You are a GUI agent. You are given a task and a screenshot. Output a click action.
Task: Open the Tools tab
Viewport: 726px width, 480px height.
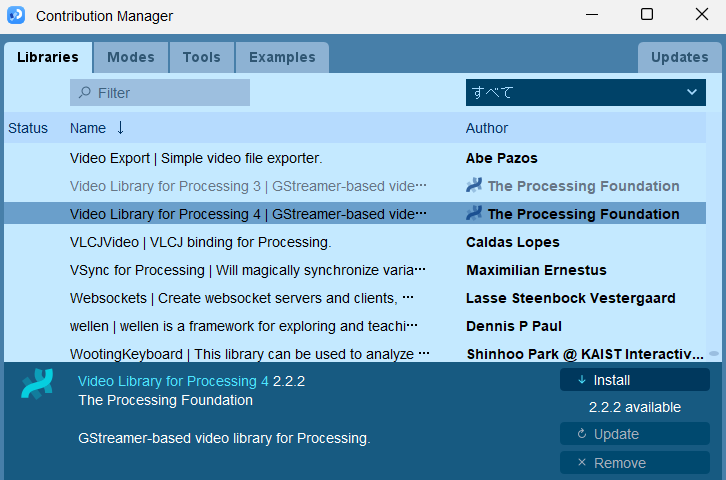point(201,57)
